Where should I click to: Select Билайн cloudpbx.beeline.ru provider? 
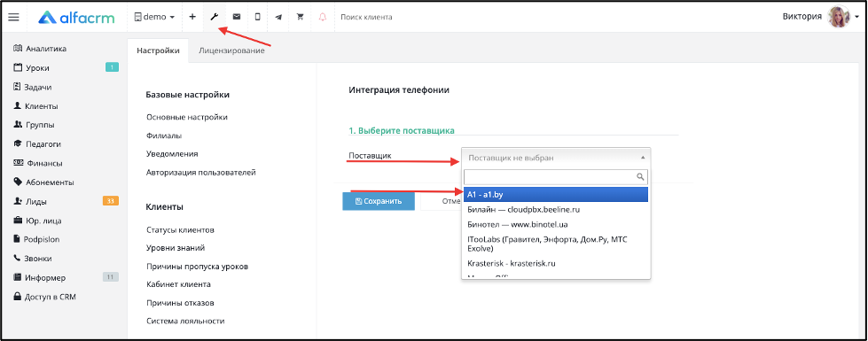click(x=556, y=210)
